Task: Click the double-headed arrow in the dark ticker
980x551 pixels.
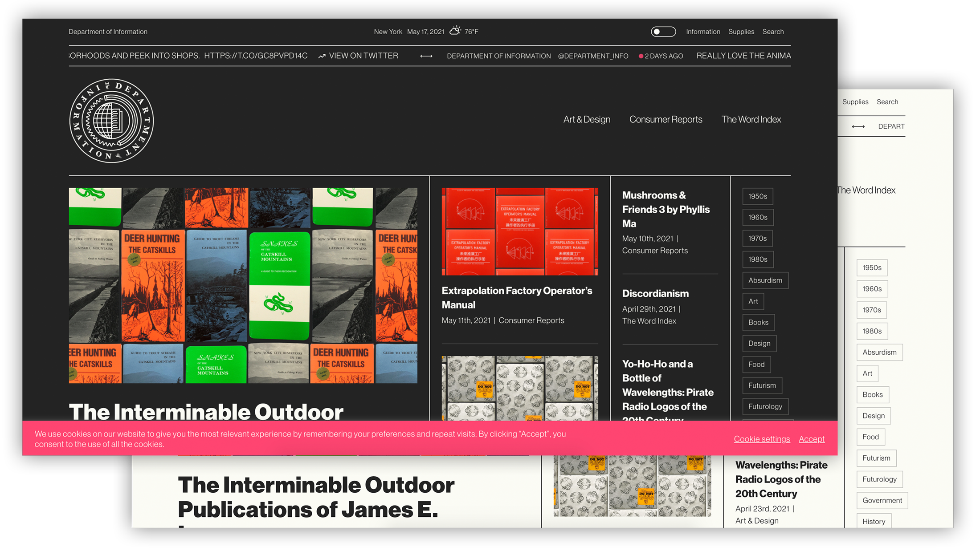Action: (426, 56)
